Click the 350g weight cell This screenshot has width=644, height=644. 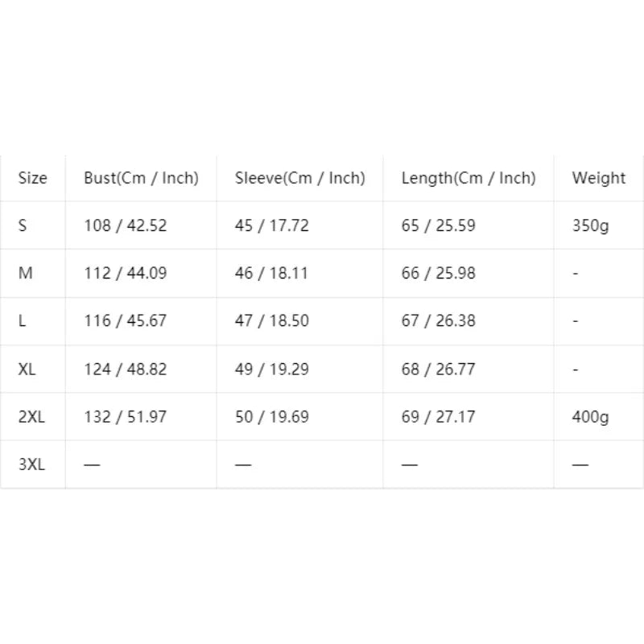point(598,225)
